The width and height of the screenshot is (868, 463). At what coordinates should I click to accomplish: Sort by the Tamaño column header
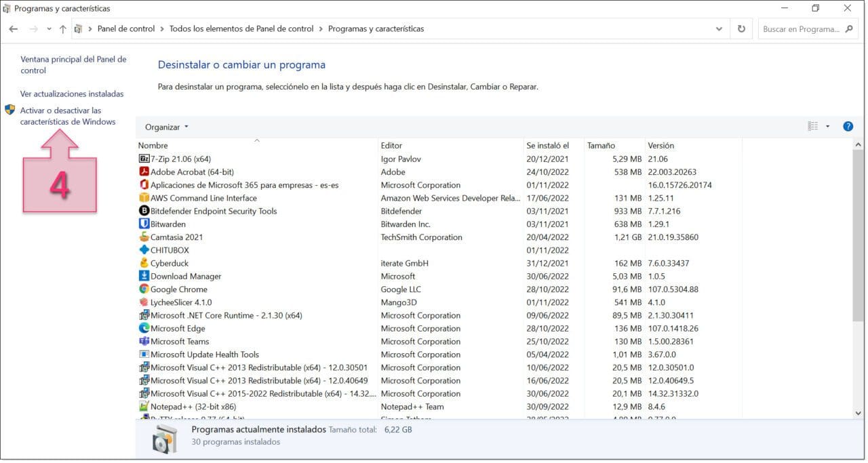point(614,145)
